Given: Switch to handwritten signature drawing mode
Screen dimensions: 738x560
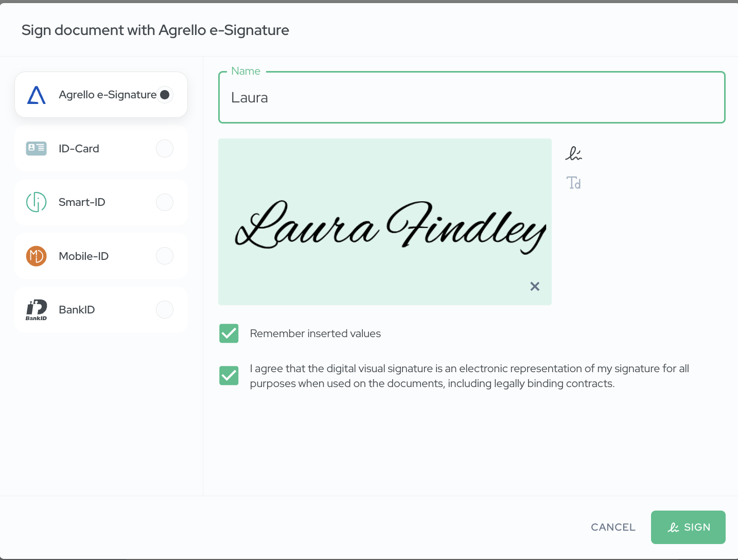Looking at the screenshot, I should [573, 153].
